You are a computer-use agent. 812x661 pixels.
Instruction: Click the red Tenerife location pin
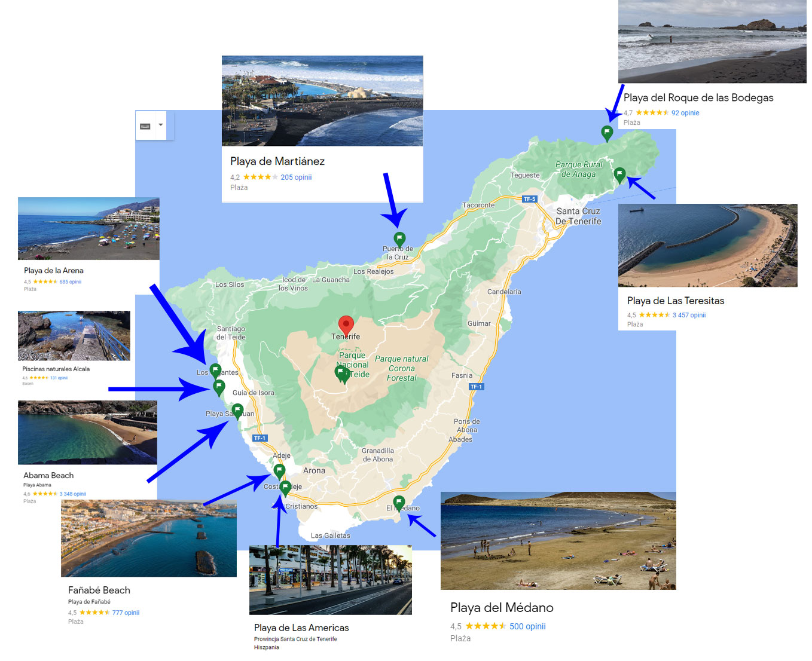(346, 325)
